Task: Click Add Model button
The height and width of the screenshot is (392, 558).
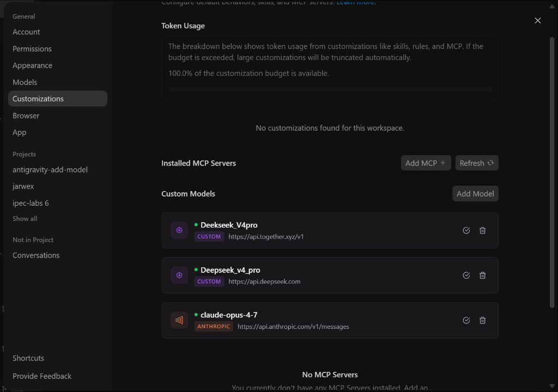Action: [x=475, y=193]
